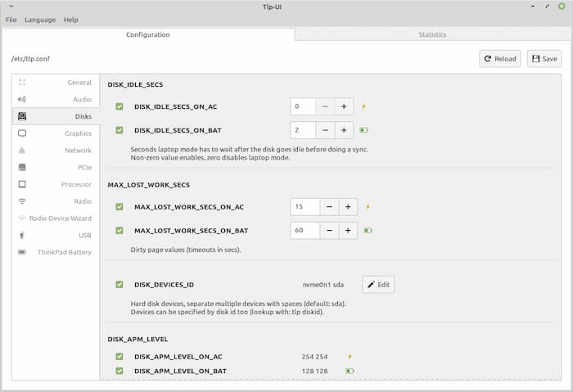Screen dimensions: 573x392
Task: Select the Network icon in sidebar
Action: [x=22, y=151]
